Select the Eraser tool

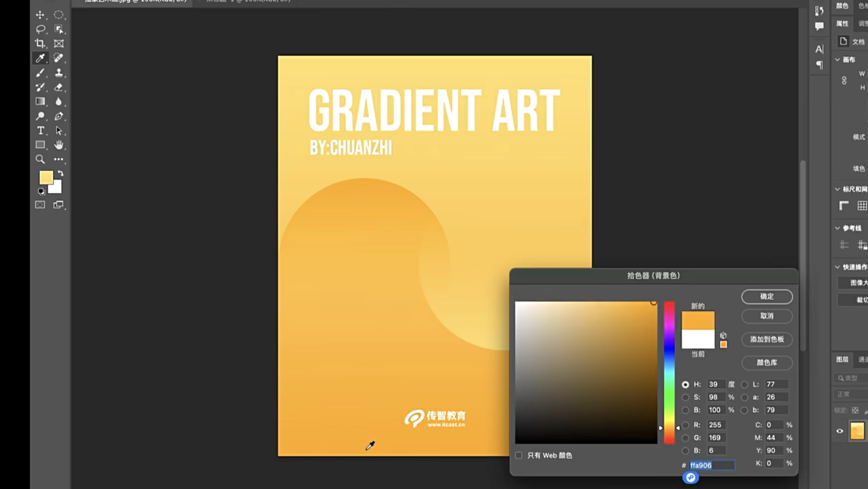(59, 87)
